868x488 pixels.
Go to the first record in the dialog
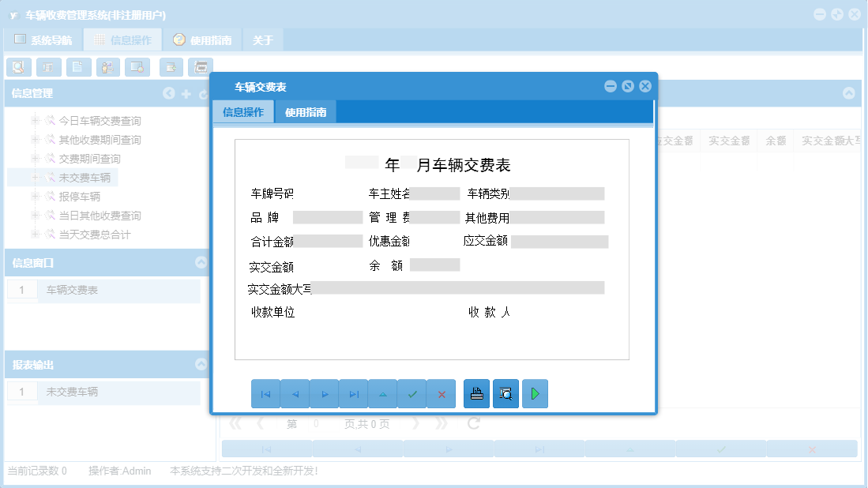point(265,393)
